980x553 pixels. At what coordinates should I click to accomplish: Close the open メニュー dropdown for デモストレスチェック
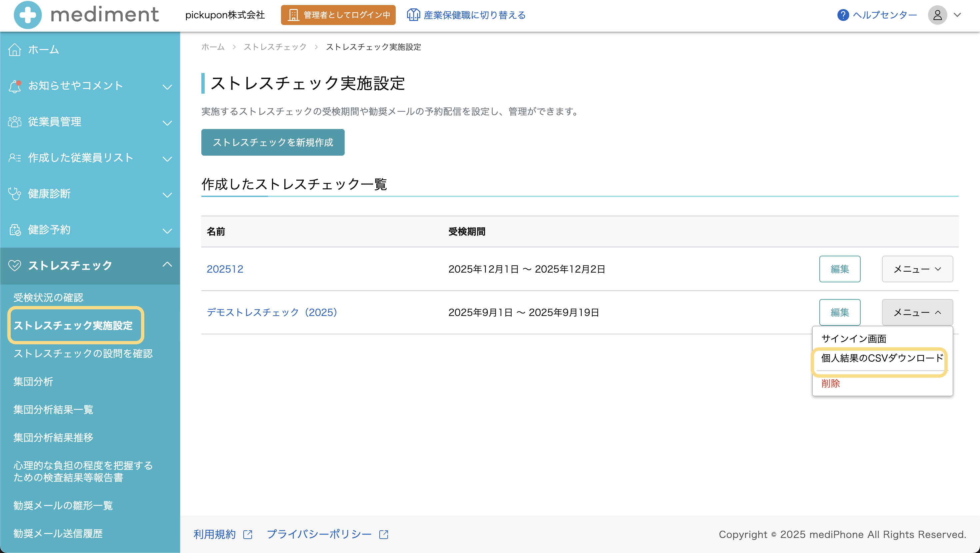pyautogui.click(x=917, y=312)
